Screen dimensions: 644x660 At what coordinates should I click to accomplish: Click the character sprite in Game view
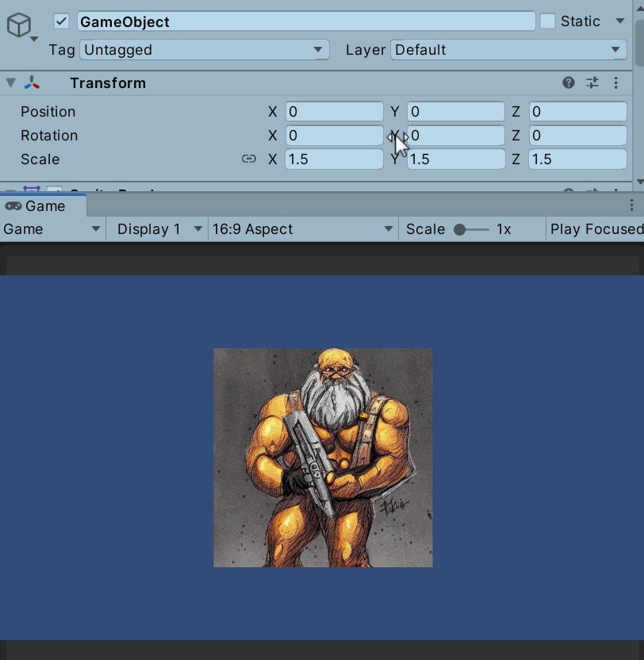[x=323, y=458]
